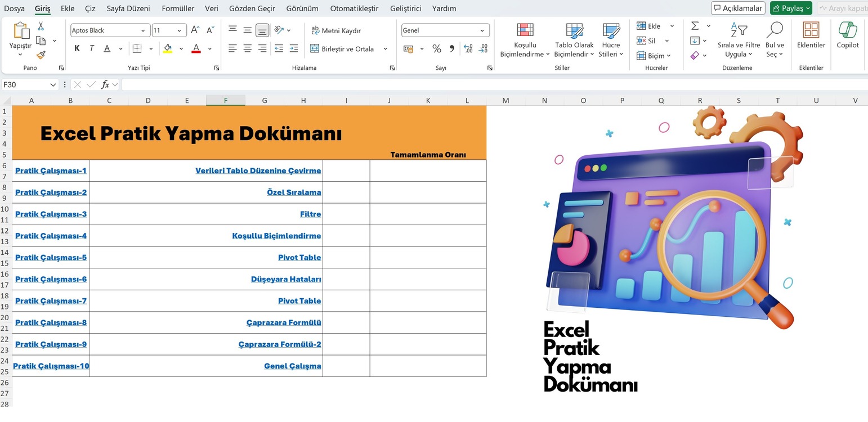
Task: Open Biçim cells format dropdown
Action: click(x=654, y=56)
